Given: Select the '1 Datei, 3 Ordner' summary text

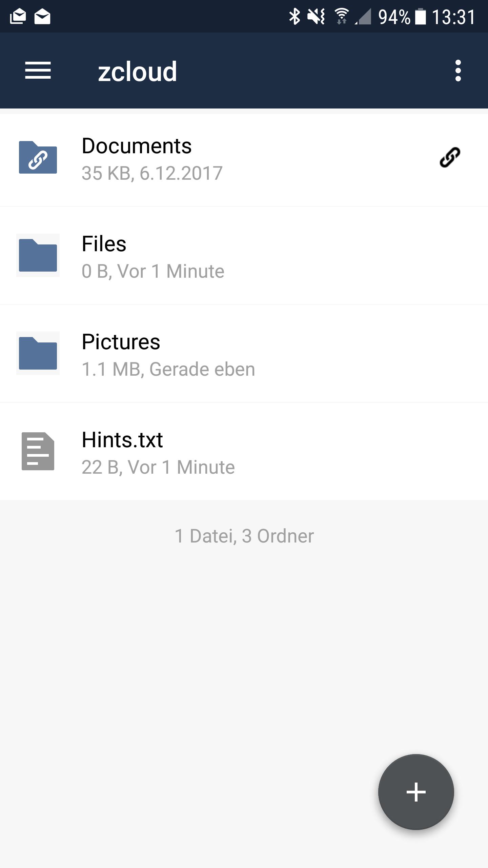Looking at the screenshot, I should click(x=244, y=536).
